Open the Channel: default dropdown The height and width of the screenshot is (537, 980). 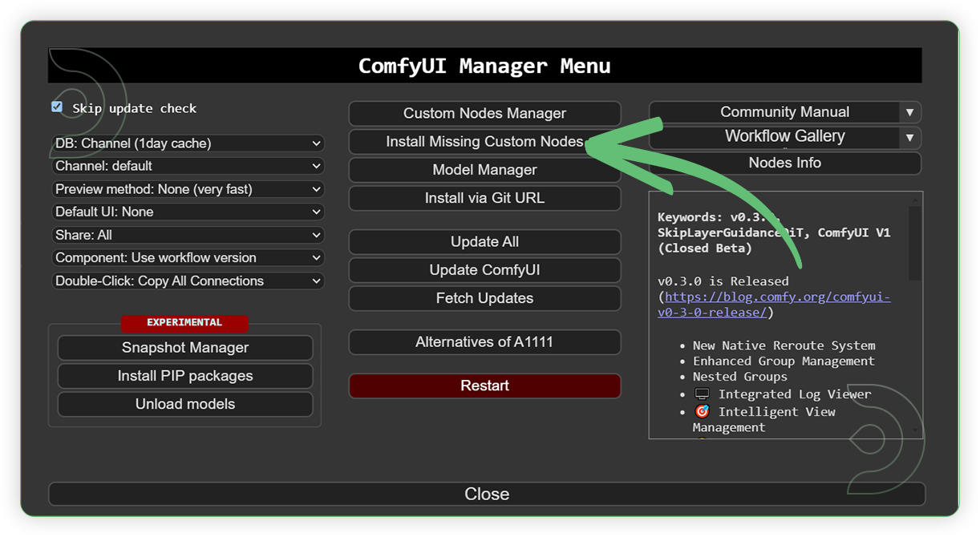(x=188, y=166)
